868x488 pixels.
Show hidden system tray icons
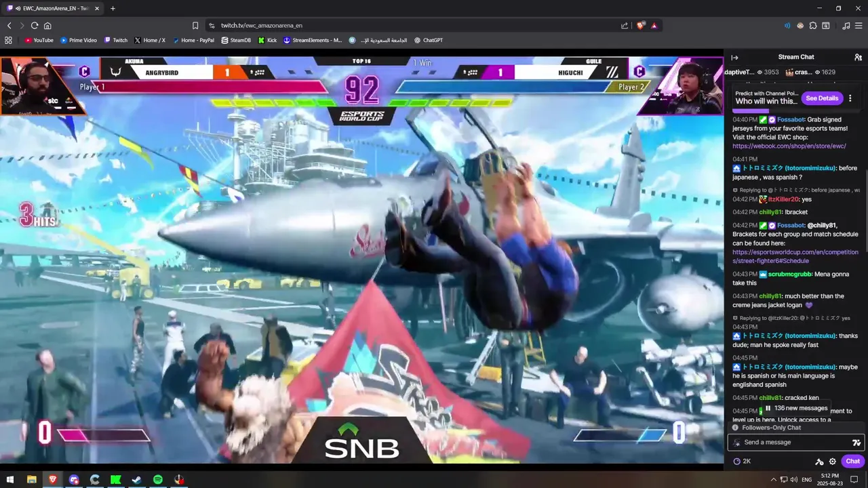click(x=774, y=480)
